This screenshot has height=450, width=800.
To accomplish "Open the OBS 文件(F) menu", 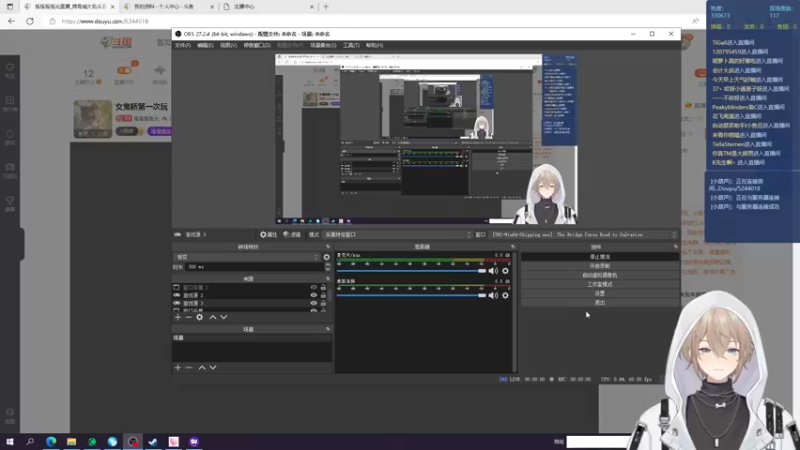I will (182, 45).
